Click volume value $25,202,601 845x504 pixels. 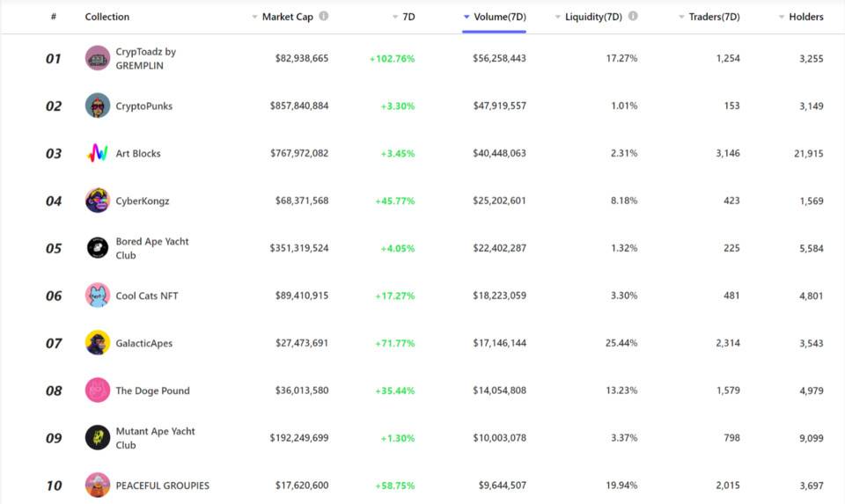pos(499,201)
